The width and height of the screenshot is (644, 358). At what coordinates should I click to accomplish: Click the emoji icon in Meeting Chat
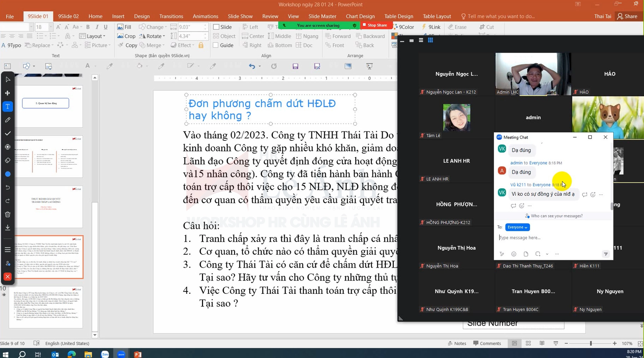click(514, 254)
